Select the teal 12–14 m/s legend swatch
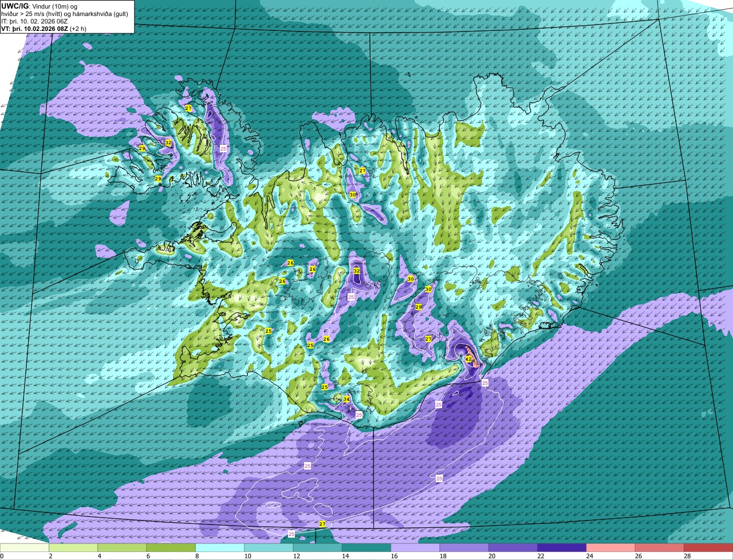The width and height of the screenshot is (733, 560). pos(317,547)
